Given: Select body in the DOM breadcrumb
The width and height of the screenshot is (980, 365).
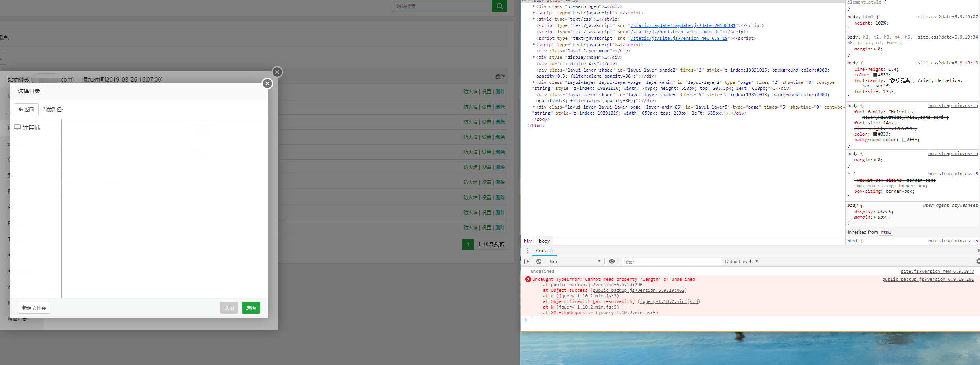Looking at the screenshot, I should point(544,241).
